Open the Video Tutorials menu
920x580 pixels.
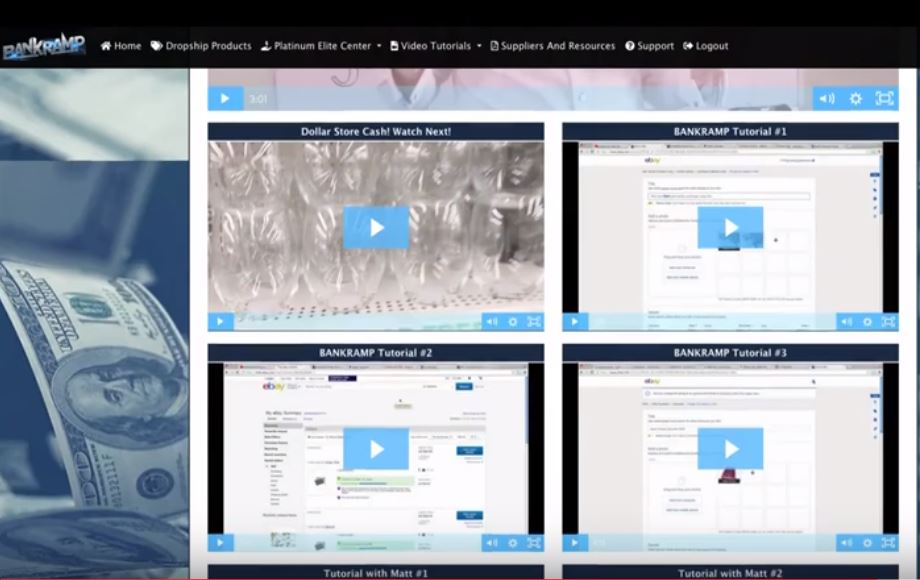click(435, 46)
